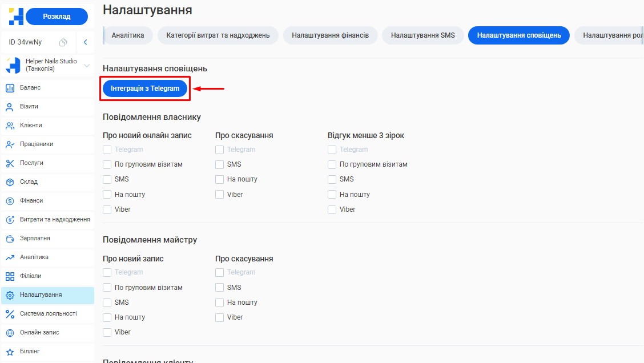Screen dimensions: 644x363
Task: Click the Біллінг star icon
Action: pos(10,352)
